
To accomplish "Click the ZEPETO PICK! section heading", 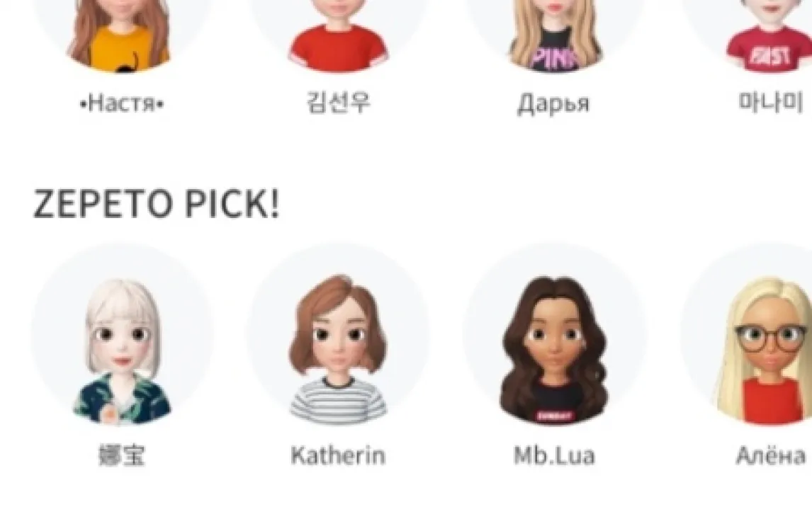I will (157, 203).
